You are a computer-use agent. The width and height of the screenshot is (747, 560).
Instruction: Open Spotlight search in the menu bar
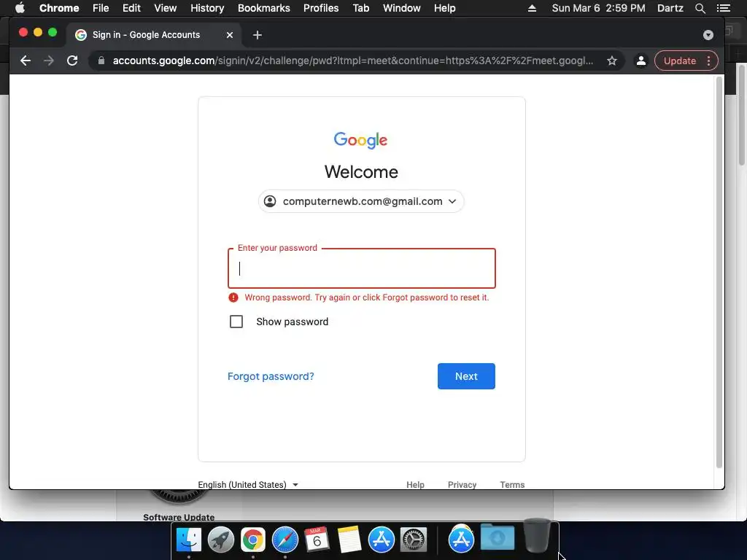(700, 8)
